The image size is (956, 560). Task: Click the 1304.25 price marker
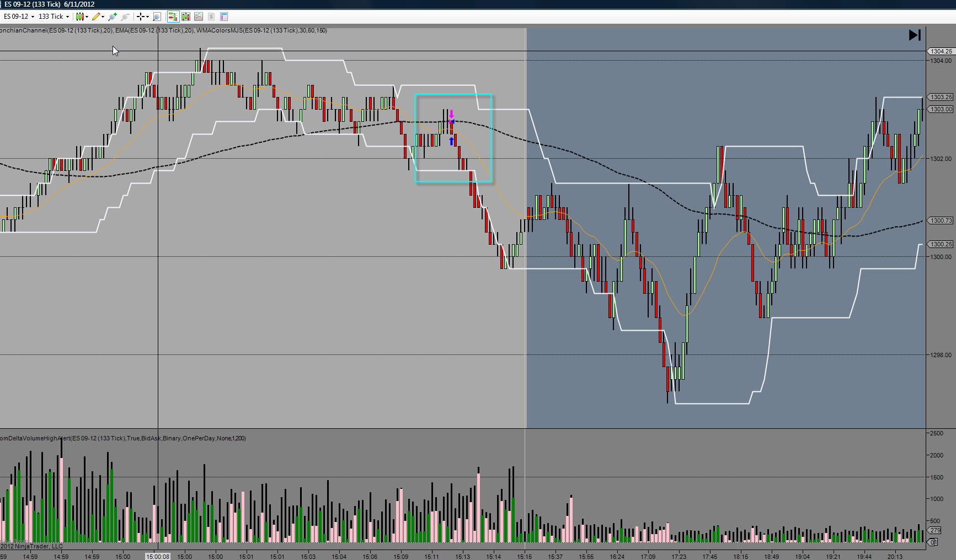coord(941,51)
